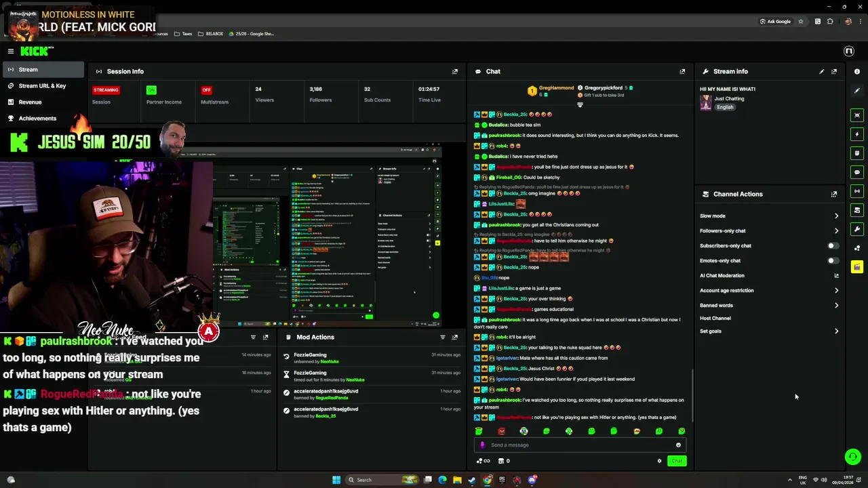The image size is (868, 488).
Task: Click the stream category thumbnail image
Action: pyautogui.click(x=706, y=102)
